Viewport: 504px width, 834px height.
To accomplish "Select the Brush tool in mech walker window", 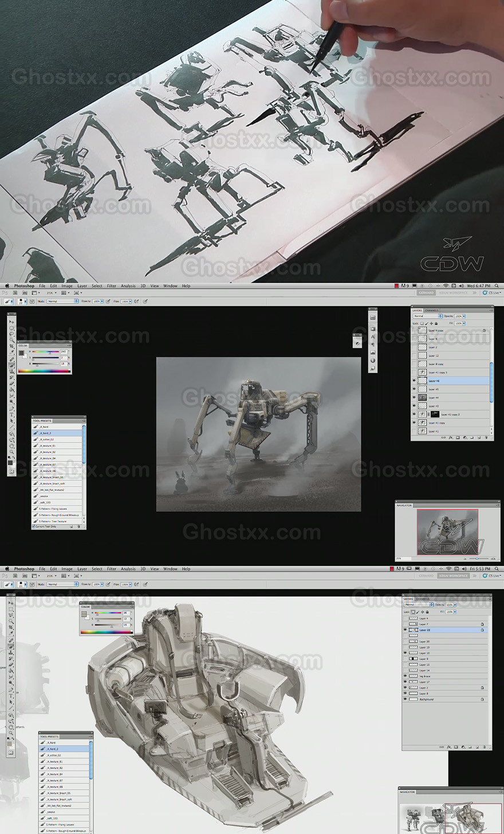I will pos(11,365).
